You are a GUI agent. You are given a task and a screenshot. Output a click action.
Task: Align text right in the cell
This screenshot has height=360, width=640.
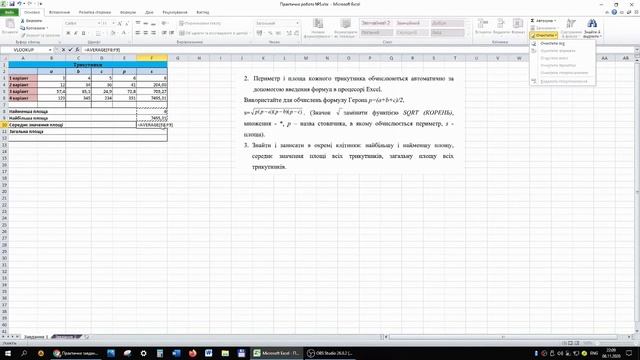click(x=153, y=33)
